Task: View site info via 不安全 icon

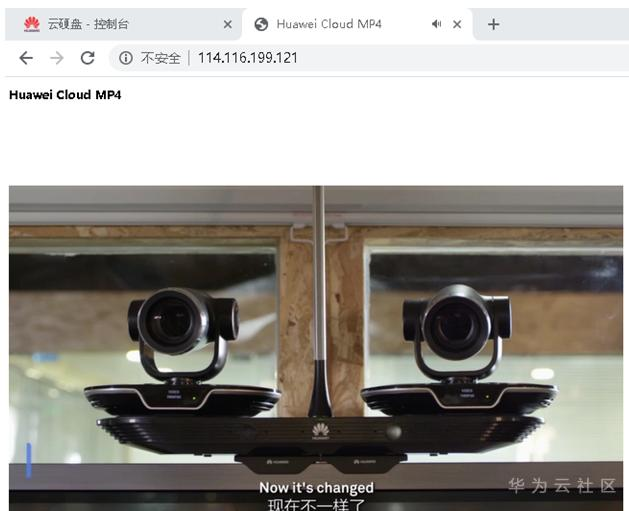Action: coord(126,58)
